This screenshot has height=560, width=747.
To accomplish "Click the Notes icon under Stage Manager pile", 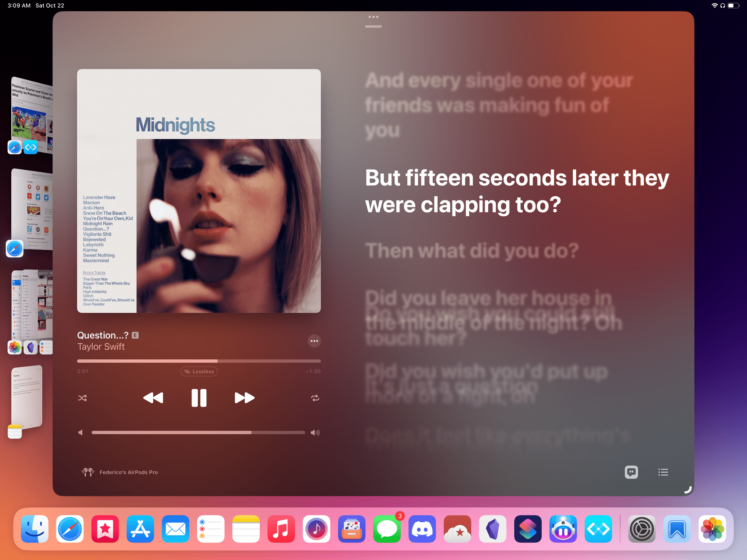I will point(15,431).
